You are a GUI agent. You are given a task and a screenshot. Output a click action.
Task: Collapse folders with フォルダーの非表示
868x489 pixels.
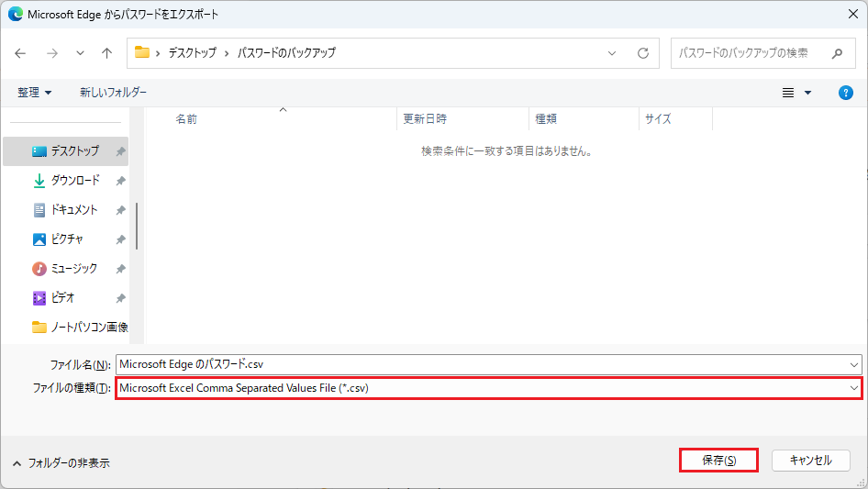pos(61,463)
